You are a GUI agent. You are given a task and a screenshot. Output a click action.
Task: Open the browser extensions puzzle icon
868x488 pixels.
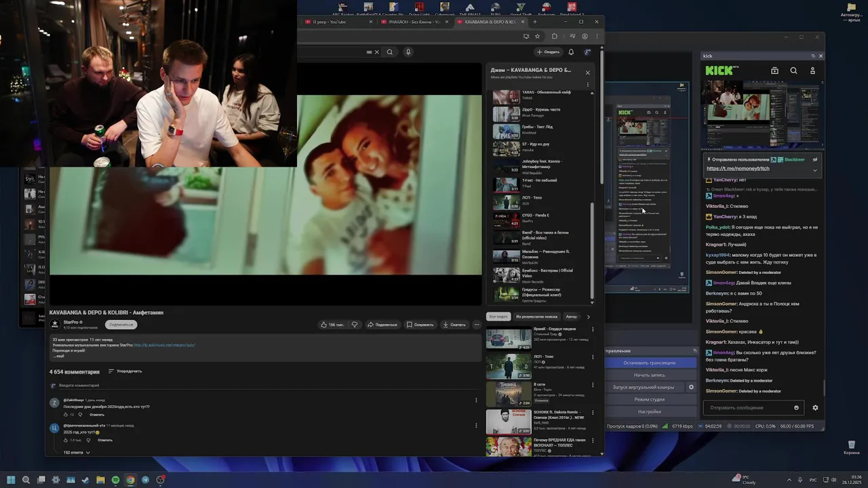[x=554, y=37]
